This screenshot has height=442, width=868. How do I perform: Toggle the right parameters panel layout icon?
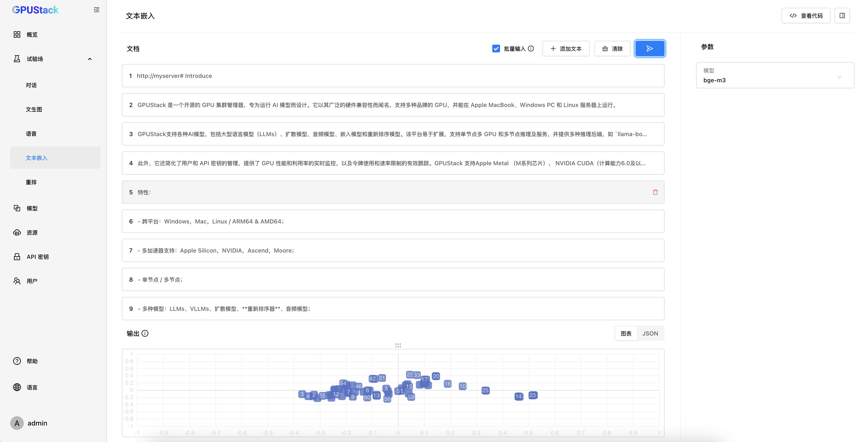[842, 16]
